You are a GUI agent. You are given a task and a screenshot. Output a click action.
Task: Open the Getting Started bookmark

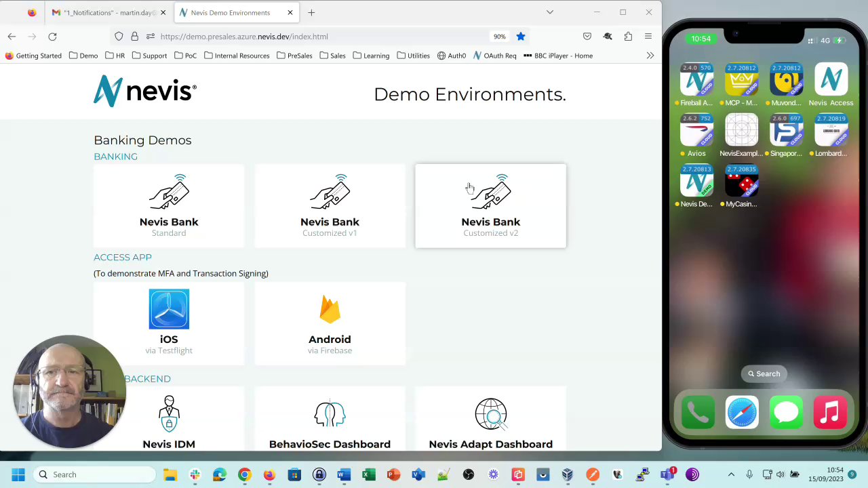pyautogui.click(x=33, y=56)
